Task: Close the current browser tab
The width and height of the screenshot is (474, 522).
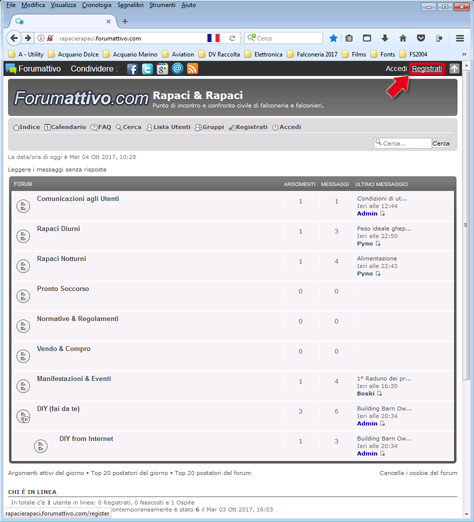Action: coord(108,21)
